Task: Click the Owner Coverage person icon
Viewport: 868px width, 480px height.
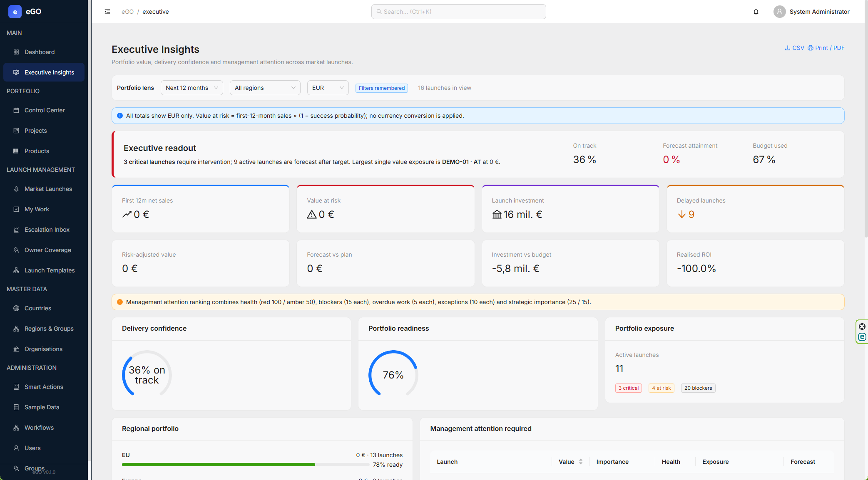Action: click(x=16, y=250)
